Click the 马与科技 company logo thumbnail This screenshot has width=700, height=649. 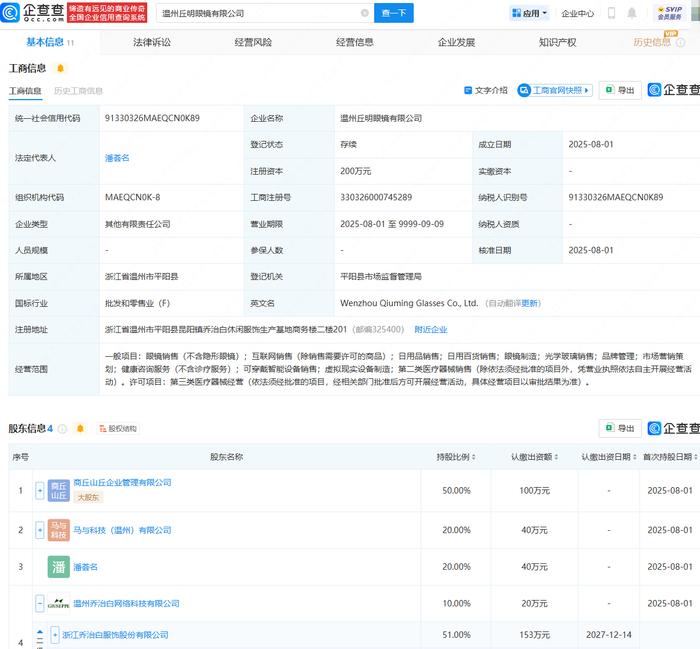pos(58,530)
